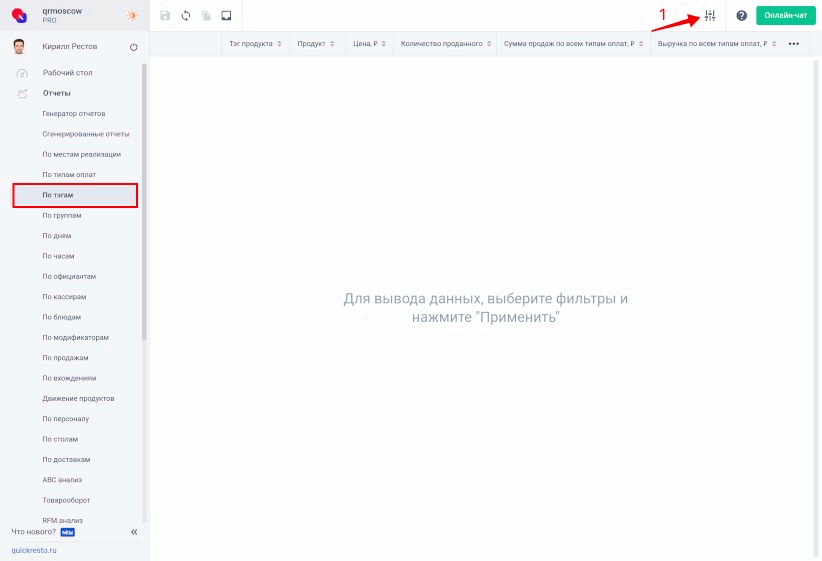Screen dimensions: 822x561
Task: Collapse the Отчеты section
Action: [x=57, y=93]
